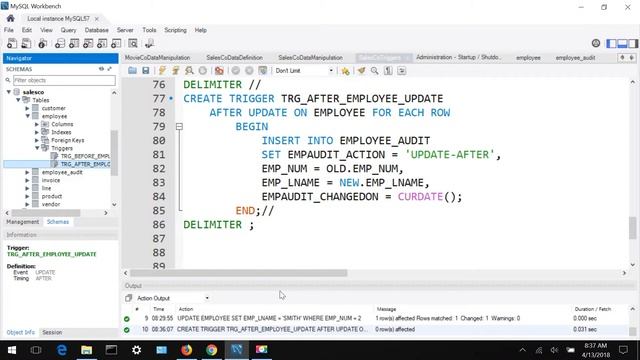Switch to employee_audit tab
The image size is (640, 360).
point(575,58)
